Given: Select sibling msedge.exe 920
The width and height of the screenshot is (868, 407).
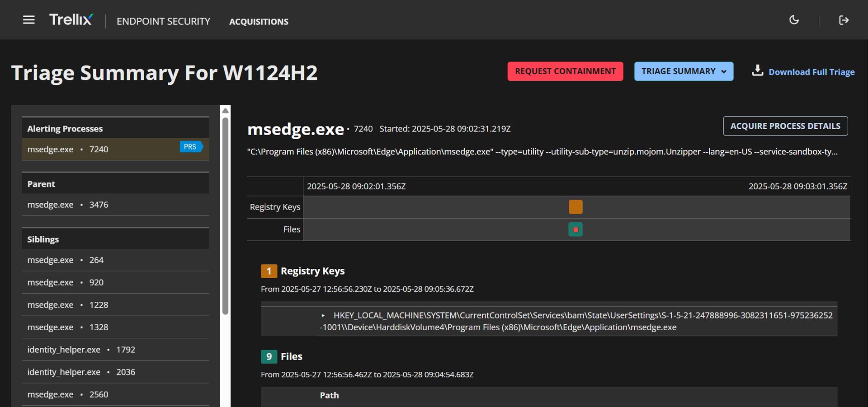Looking at the screenshot, I should [x=115, y=282].
